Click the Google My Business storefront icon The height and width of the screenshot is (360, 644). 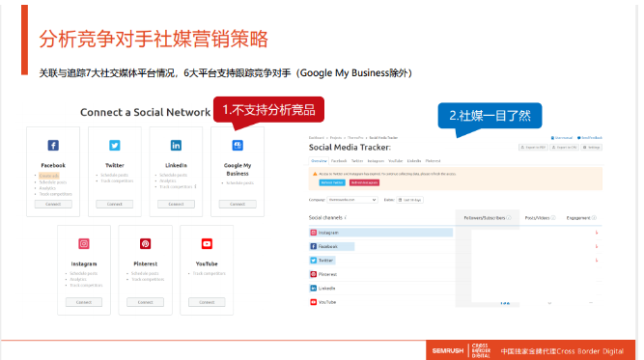point(238,146)
